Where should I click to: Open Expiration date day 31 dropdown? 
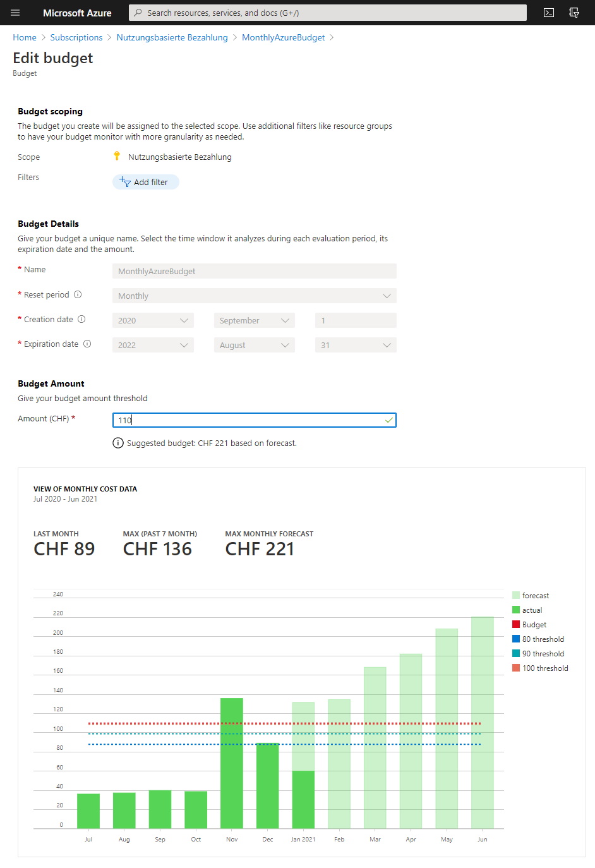point(356,345)
